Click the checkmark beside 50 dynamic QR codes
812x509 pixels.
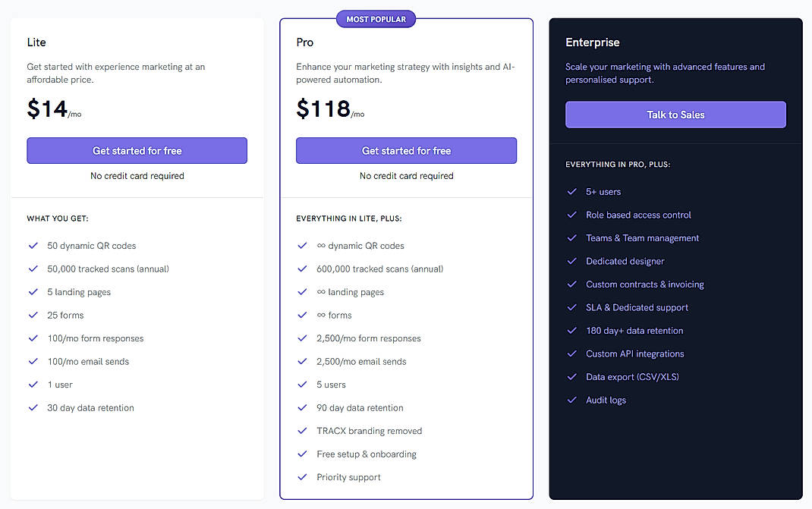pos(33,246)
